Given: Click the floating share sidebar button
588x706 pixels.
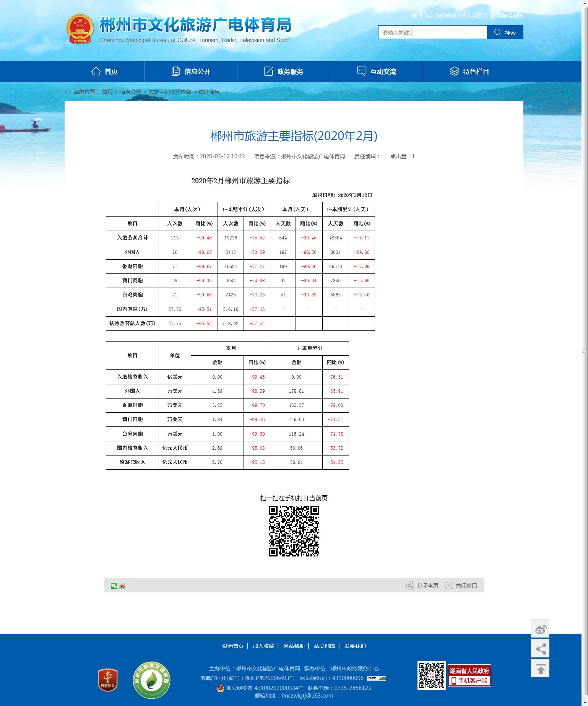Looking at the screenshot, I should (x=540, y=649).
